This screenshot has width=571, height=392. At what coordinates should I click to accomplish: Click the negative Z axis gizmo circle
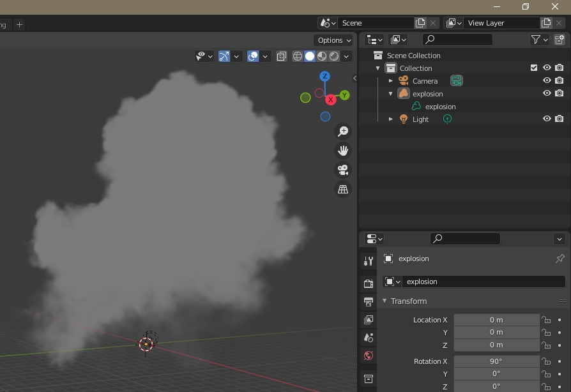325,116
